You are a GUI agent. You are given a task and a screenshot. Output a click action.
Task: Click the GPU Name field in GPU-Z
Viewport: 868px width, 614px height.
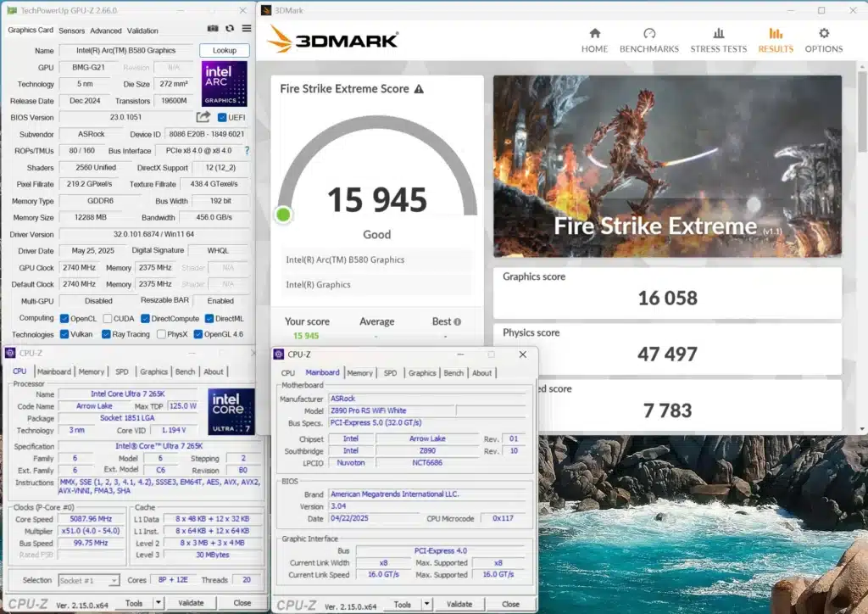[x=126, y=50]
